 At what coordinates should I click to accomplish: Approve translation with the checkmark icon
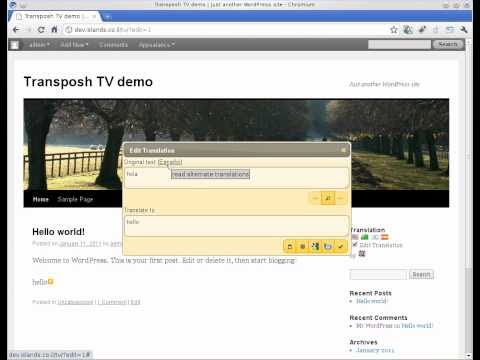[x=341, y=247]
